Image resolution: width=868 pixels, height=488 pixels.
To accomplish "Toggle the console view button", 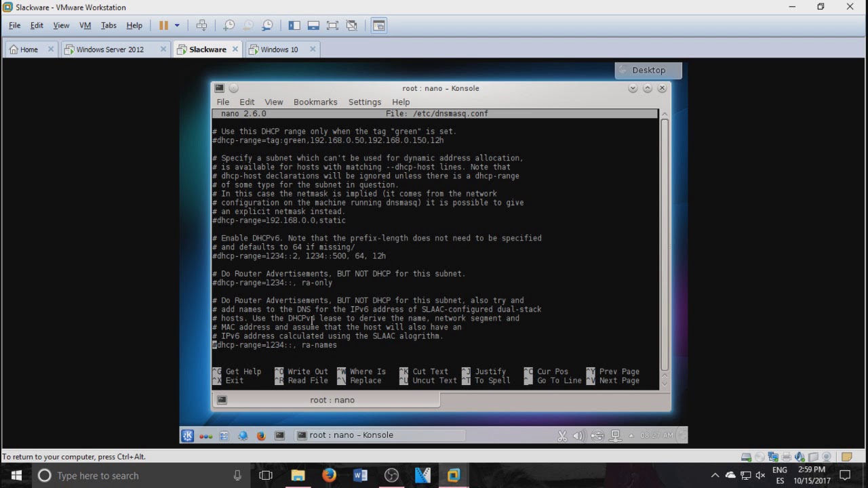I will point(378,25).
